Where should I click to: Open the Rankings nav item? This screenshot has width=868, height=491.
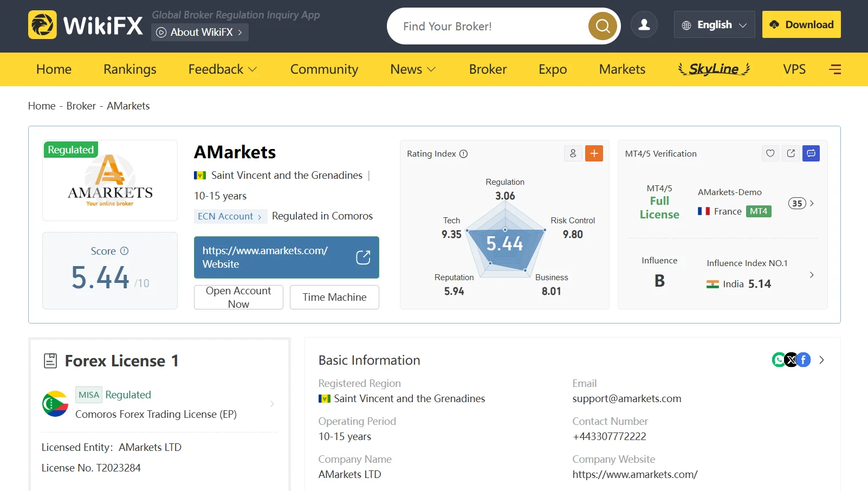pyautogui.click(x=130, y=69)
